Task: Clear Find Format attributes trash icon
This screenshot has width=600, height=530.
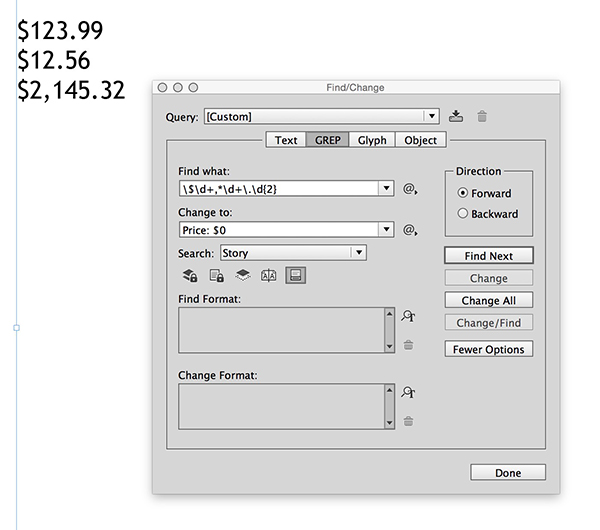Action: pos(408,345)
